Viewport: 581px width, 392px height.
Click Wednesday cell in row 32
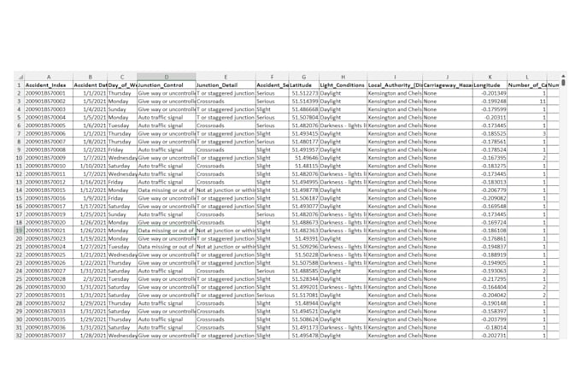(x=122, y=336)
